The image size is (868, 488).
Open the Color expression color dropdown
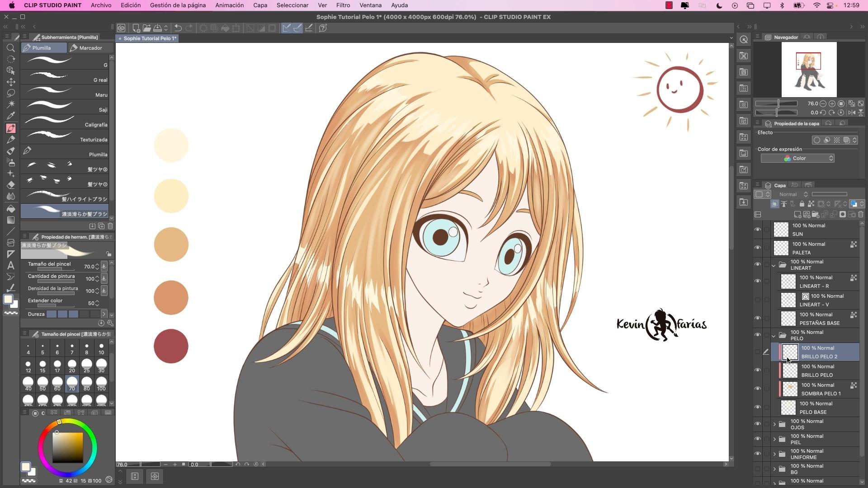click(x=797, y=158)
